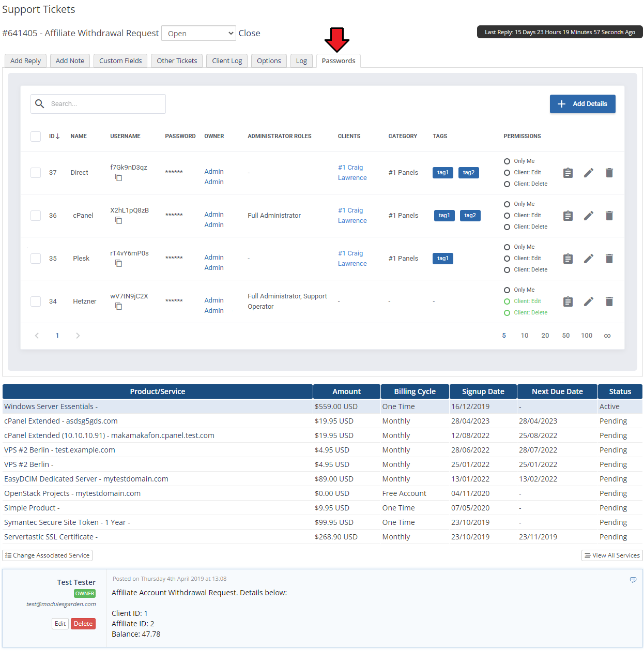Select all password rows checkbox

point(36,137)
